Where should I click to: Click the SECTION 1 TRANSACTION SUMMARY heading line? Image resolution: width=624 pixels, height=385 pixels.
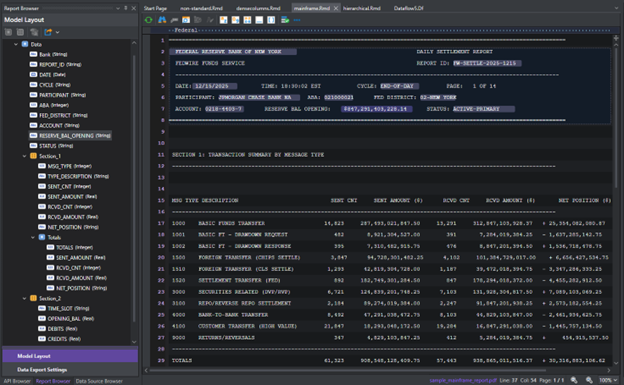(x=248, y=154)
